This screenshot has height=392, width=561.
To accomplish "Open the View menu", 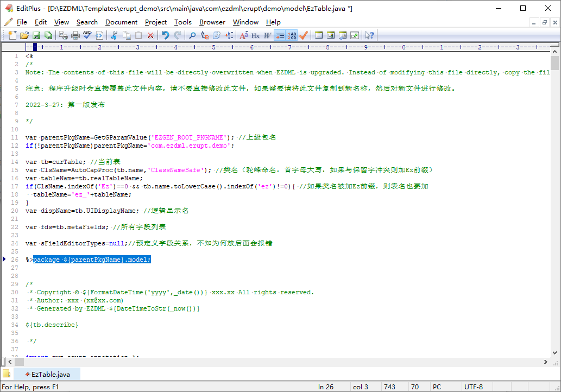I will (61, 22).
